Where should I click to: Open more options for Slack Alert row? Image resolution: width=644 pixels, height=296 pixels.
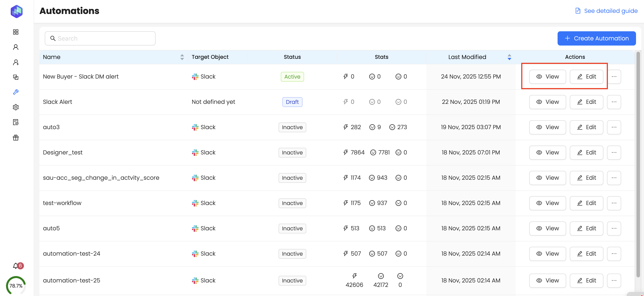(x=614, y=102)
